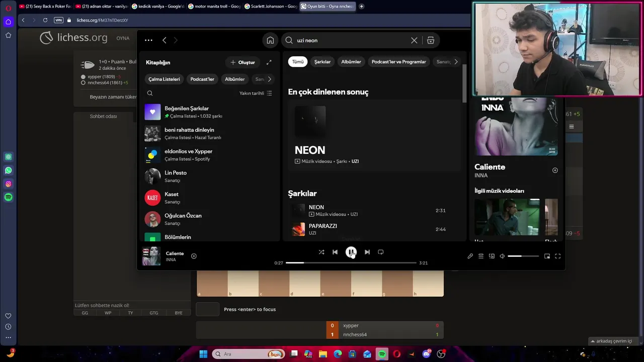Open WhatsApp in Opera sidebar
Viewport: 644px width, 362px height.
(8, 170)
